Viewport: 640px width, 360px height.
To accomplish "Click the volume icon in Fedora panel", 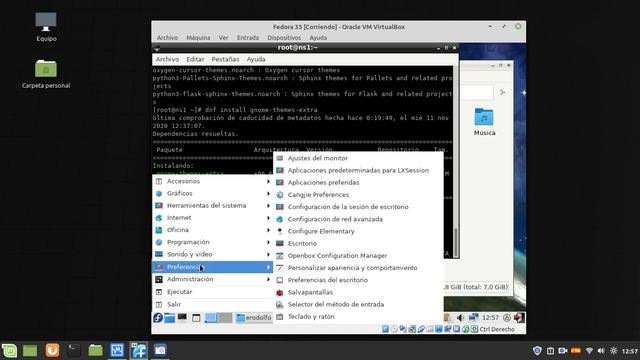I will (x=460, y=318).
